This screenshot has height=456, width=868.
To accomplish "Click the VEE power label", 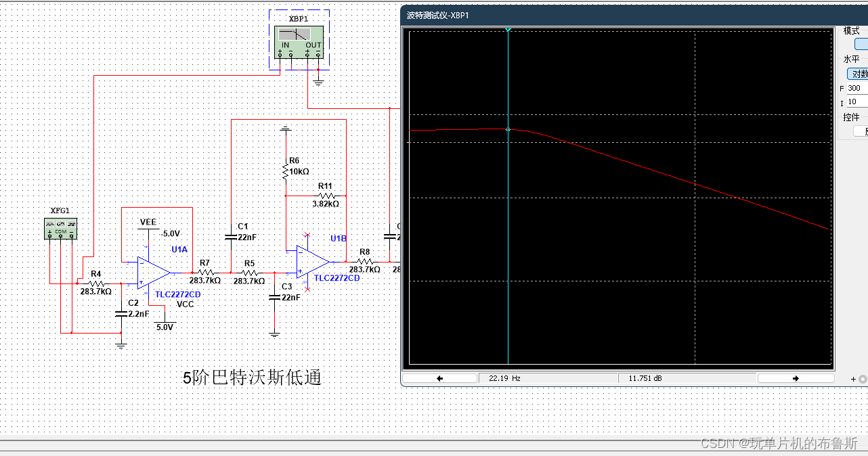I will [148, 222].
